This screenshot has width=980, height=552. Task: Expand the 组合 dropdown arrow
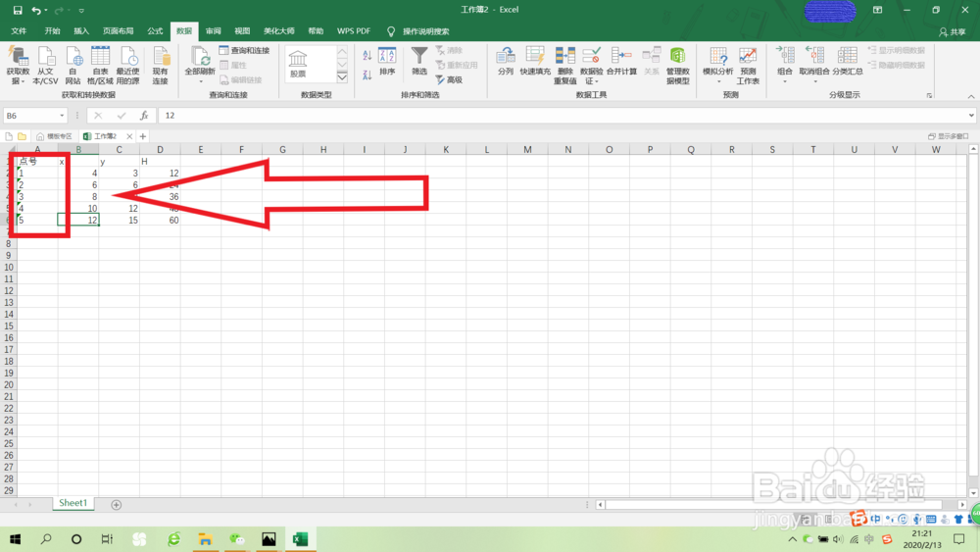point(785,81)
